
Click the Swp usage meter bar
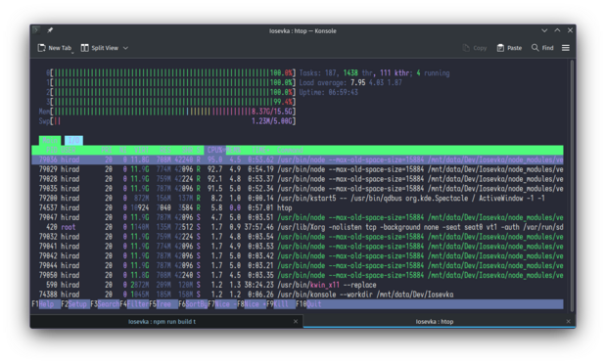pyautogui.click(x=167, y=121)
